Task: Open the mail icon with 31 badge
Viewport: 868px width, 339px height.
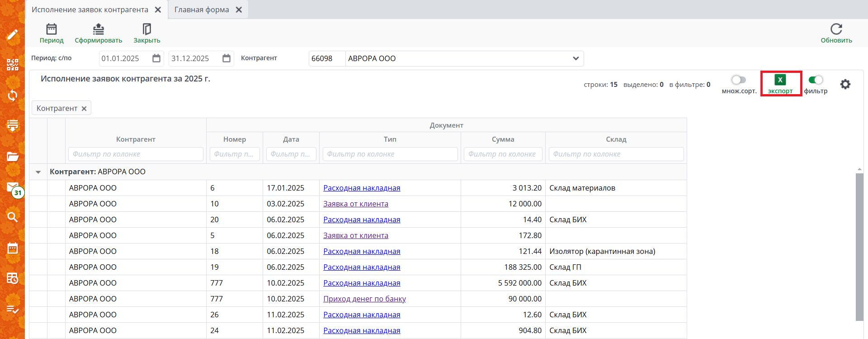Action: (13, 187)
